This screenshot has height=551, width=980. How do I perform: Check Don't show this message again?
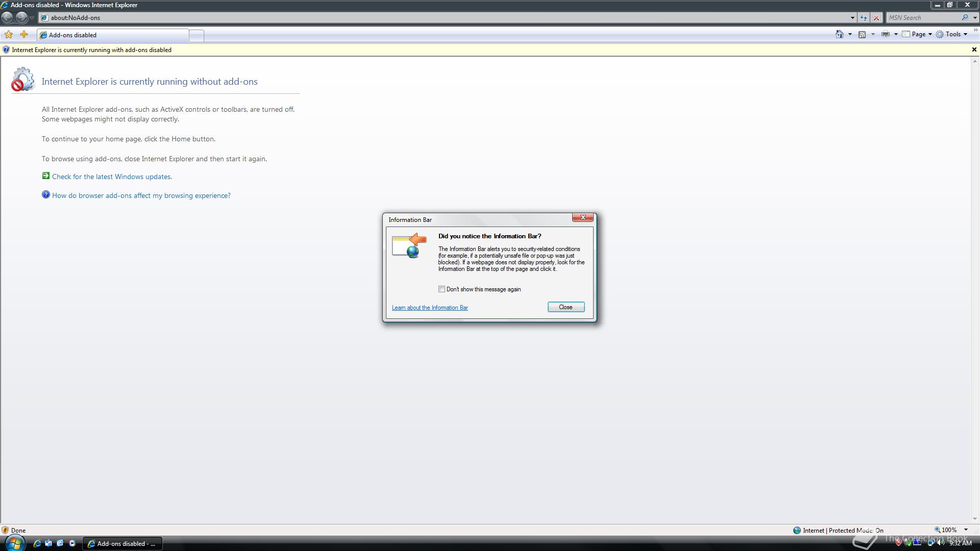(442, 289)
